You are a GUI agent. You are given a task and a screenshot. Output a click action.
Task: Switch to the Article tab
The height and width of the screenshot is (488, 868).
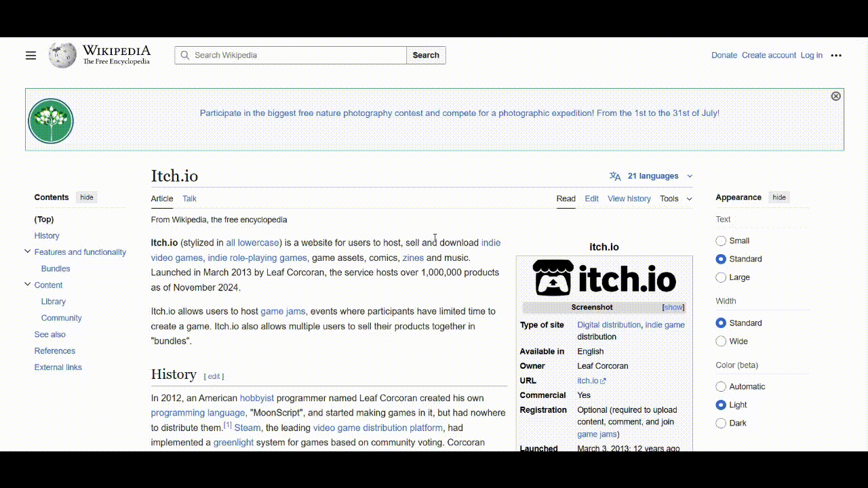coord(162,199)
